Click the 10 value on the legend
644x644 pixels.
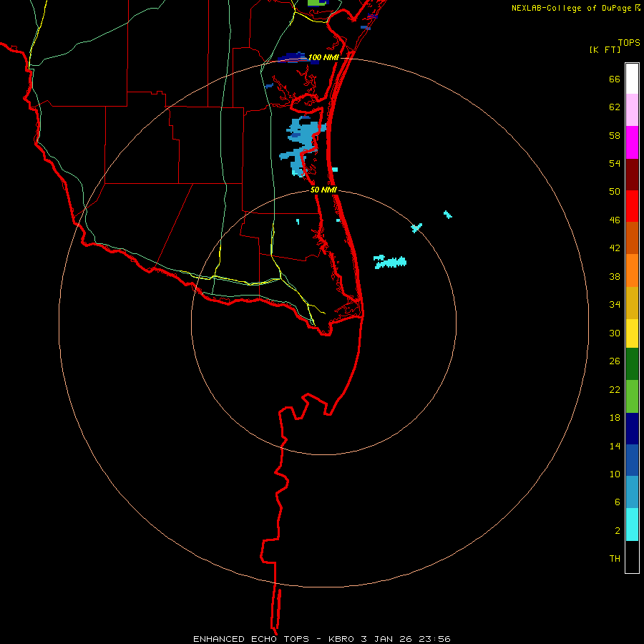[x=615, y=474]
